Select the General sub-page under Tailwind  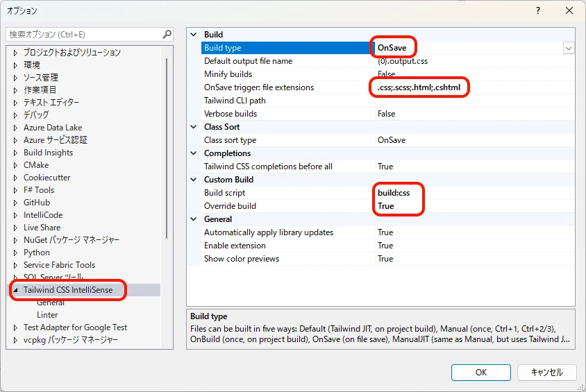pos(51,302)
